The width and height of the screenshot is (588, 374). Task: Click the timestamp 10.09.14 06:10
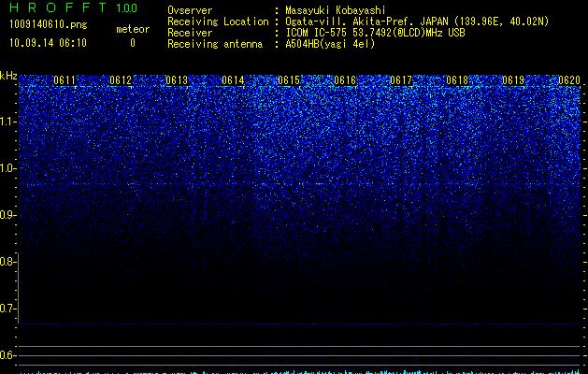coord(48,43)
